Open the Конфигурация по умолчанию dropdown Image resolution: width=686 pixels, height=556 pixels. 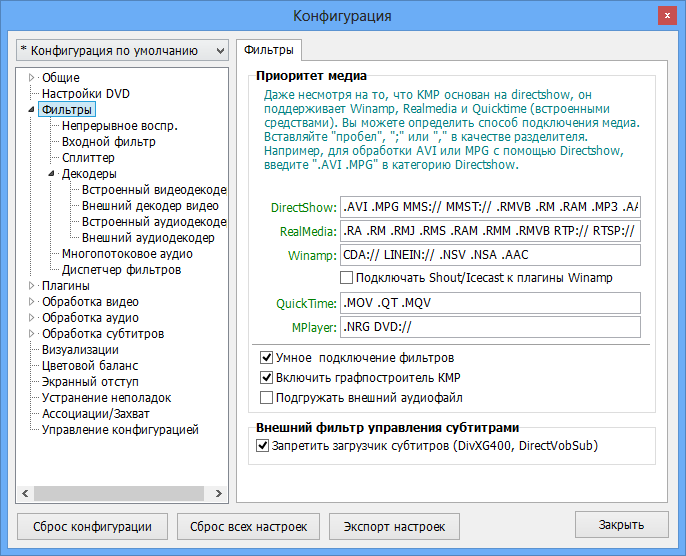pyautogui.click(x=122, y=51)
